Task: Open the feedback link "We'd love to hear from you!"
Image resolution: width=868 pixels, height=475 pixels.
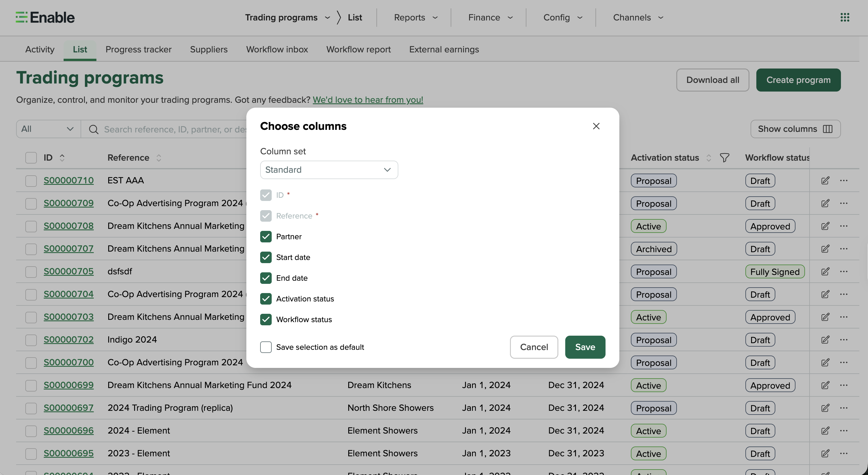Action: (x=368, y=100)
